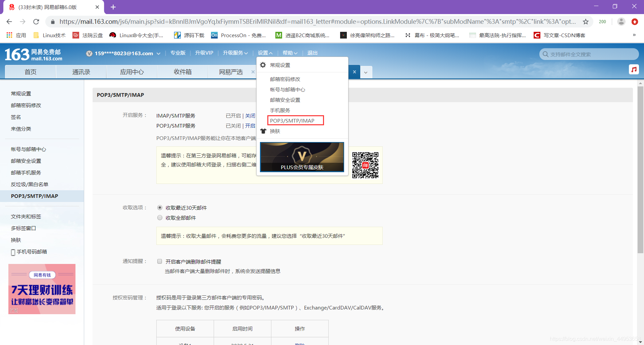Expand the 帮助 dropdown
Image resolution: width=644 pixels, height=345 pixels.
click(290, 53)
